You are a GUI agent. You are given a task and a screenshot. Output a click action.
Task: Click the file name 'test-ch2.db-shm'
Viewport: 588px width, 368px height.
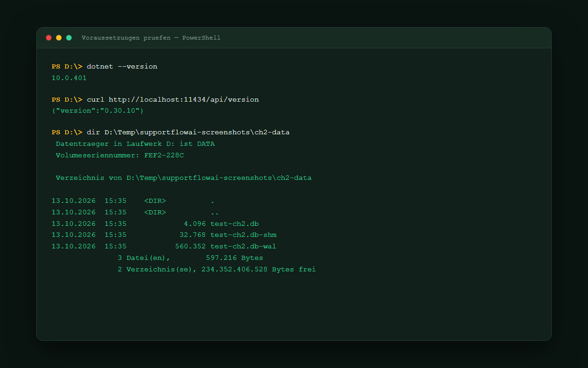[243, 235]
